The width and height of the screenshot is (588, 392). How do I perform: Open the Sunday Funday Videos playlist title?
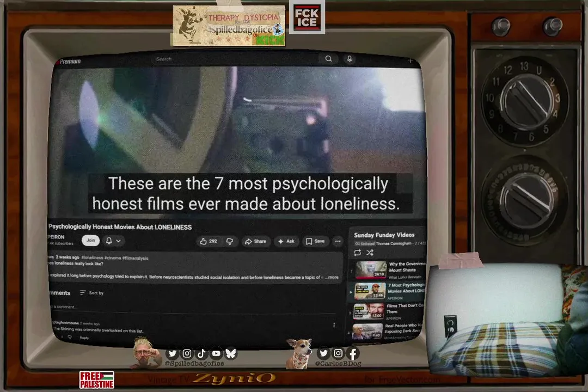coord(384,235)
